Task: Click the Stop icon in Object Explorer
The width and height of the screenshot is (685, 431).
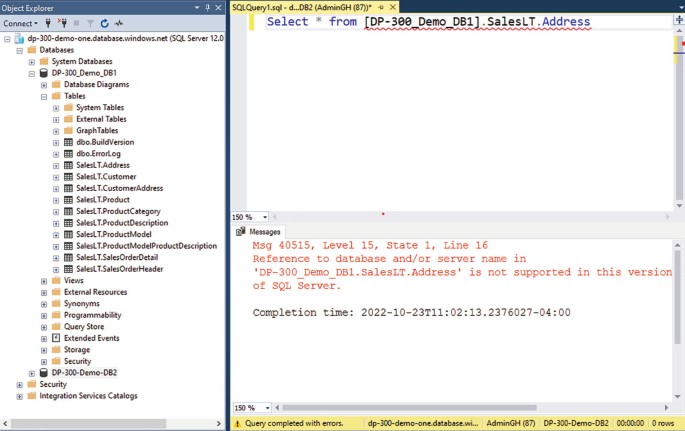Action: click(77, 22)
